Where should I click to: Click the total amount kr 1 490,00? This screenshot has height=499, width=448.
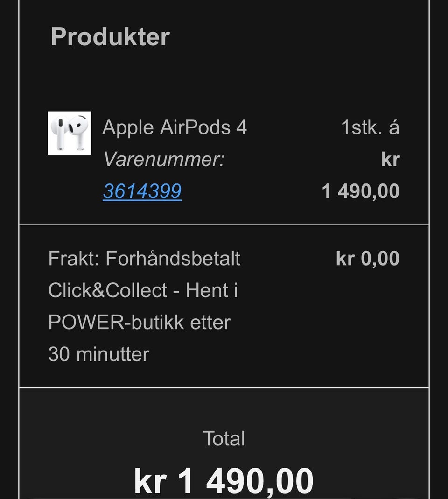(224, 481)
